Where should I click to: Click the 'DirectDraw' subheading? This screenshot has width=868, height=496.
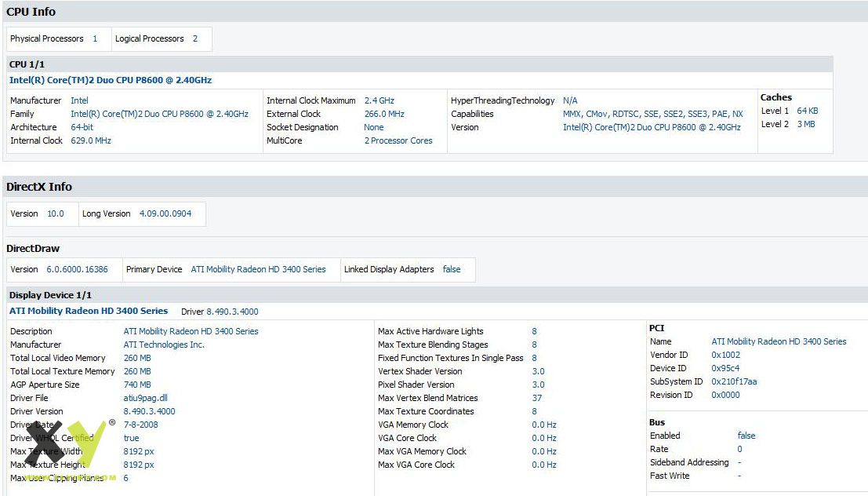(33, 248)
